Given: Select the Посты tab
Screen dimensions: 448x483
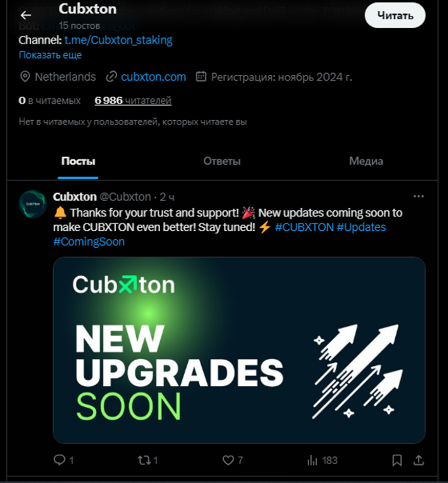Looking at the screenshot, I should (78, 161).
